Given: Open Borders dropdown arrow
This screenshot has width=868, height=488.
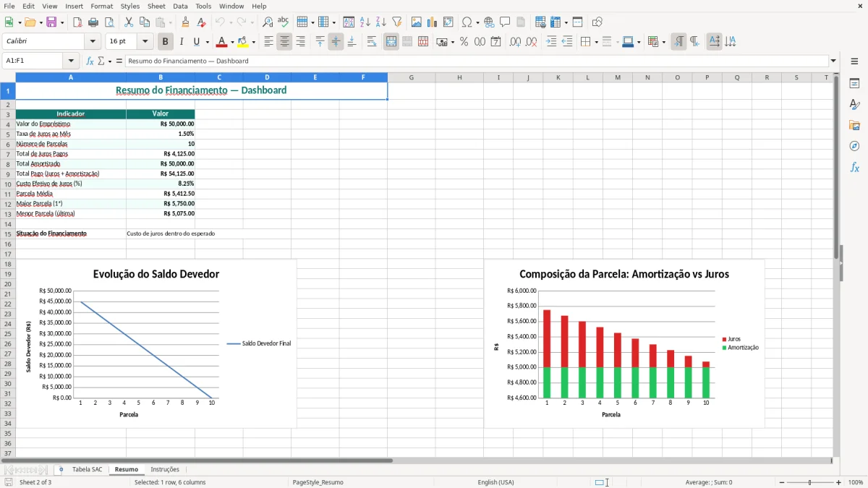Looking at the screenshot, I should (595, 42).
